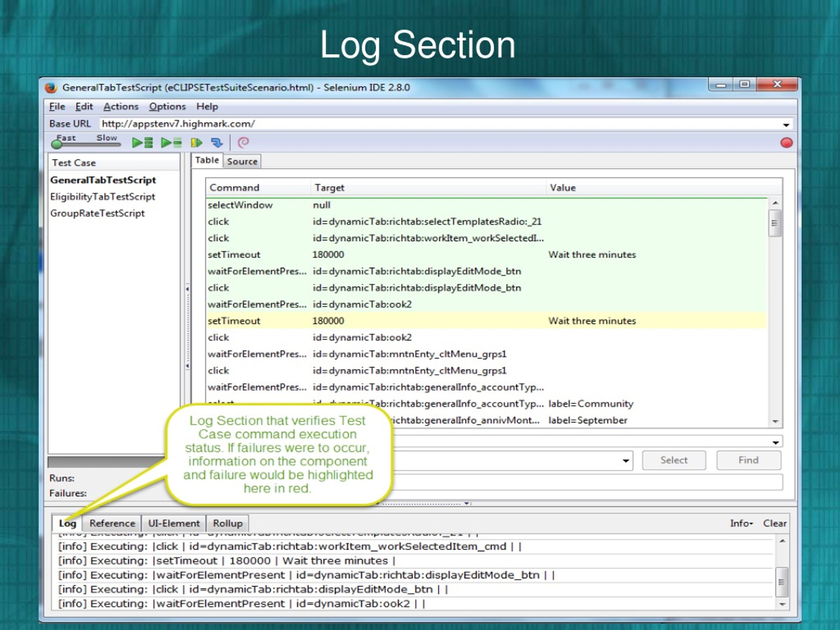Collapse the log pane splitter arrow

click(x=467, y=504)
